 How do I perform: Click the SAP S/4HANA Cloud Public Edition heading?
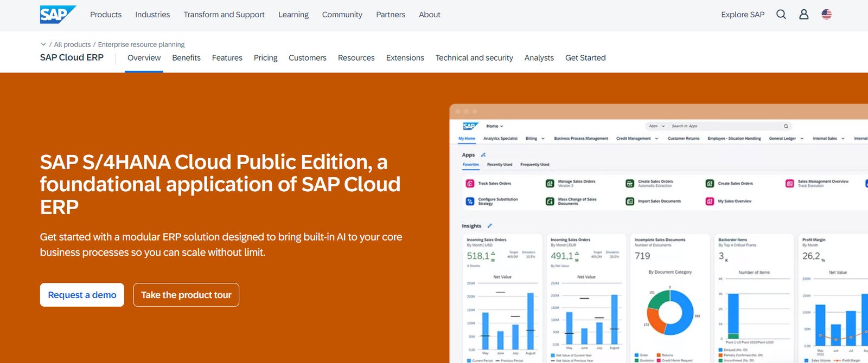(x=220, y=184)
